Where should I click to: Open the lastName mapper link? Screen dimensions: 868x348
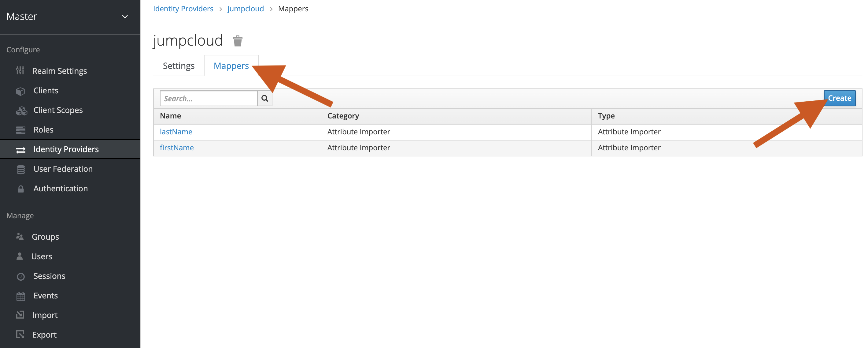coord(176,131)
